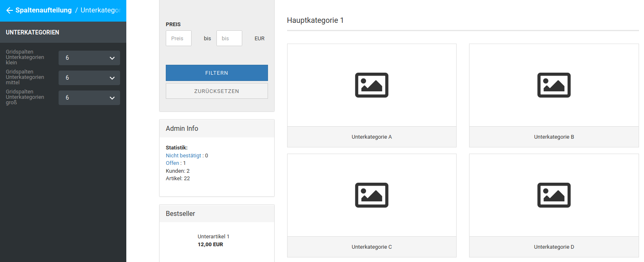Open Gridspalten Unterkategorien klein dropdown
This screenshot has width=644, height=262.
(x=89, y=58)
